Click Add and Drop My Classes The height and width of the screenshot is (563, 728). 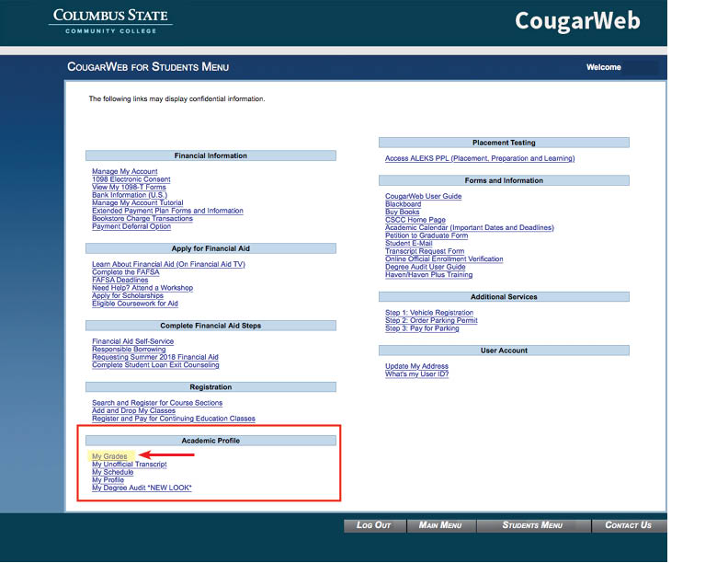pos(133,411)
